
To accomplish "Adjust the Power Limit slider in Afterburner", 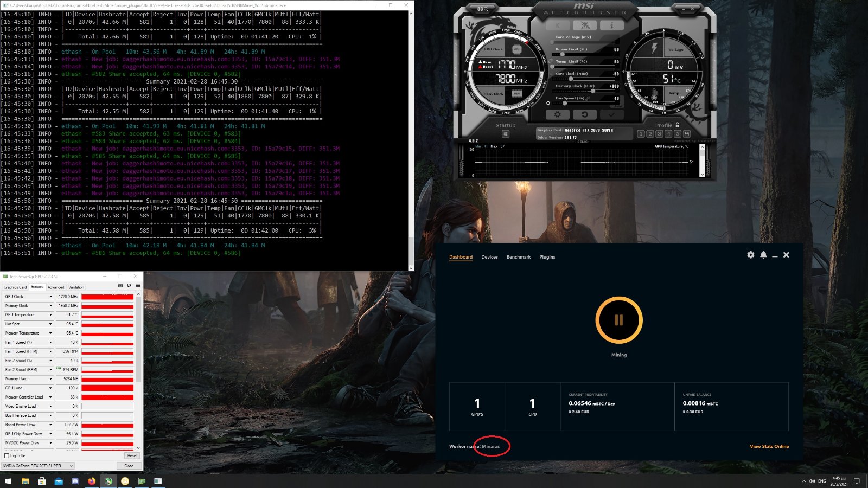I will tap(585, 54).
